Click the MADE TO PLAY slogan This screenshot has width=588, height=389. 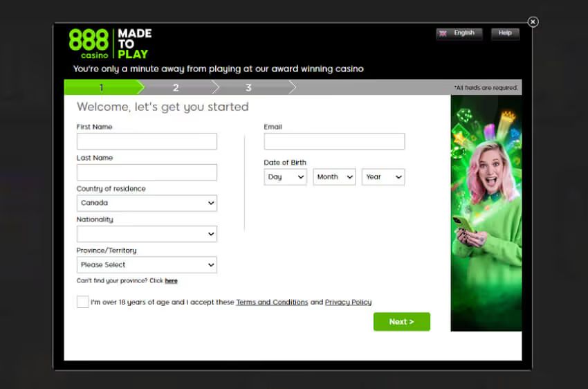coord(135,44)
